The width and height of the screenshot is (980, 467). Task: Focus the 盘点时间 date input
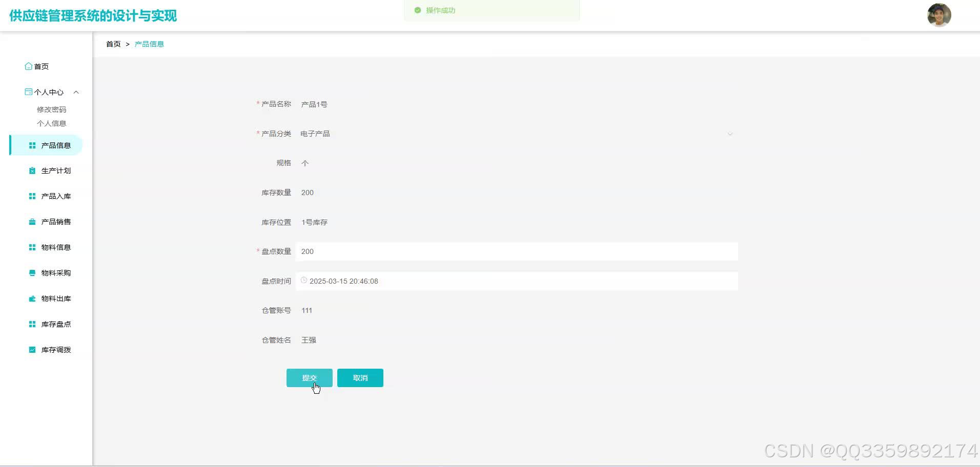[x=517, y=281]
